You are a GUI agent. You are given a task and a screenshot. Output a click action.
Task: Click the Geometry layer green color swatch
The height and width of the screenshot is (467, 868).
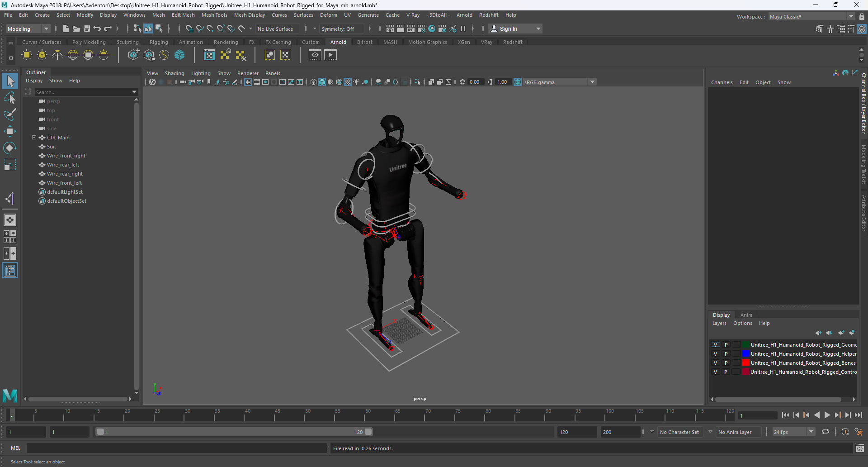[x=746, y=345]
